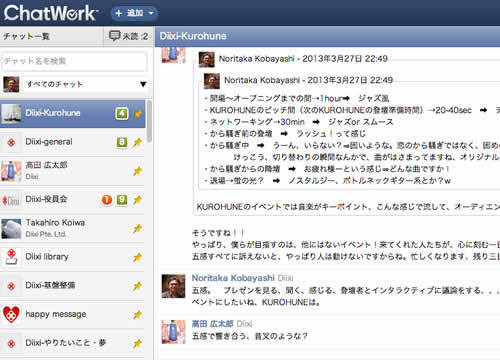Toggle pin on Diixi-general chat

(138, 142)
